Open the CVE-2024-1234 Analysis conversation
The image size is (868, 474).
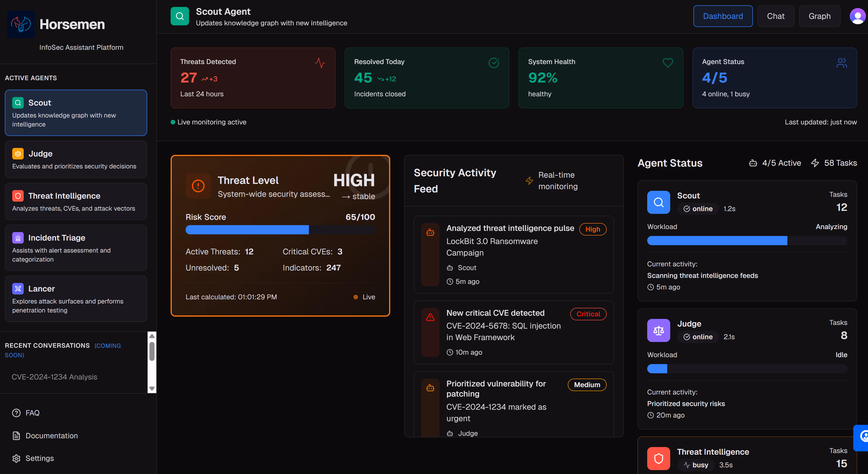(54, 377)
